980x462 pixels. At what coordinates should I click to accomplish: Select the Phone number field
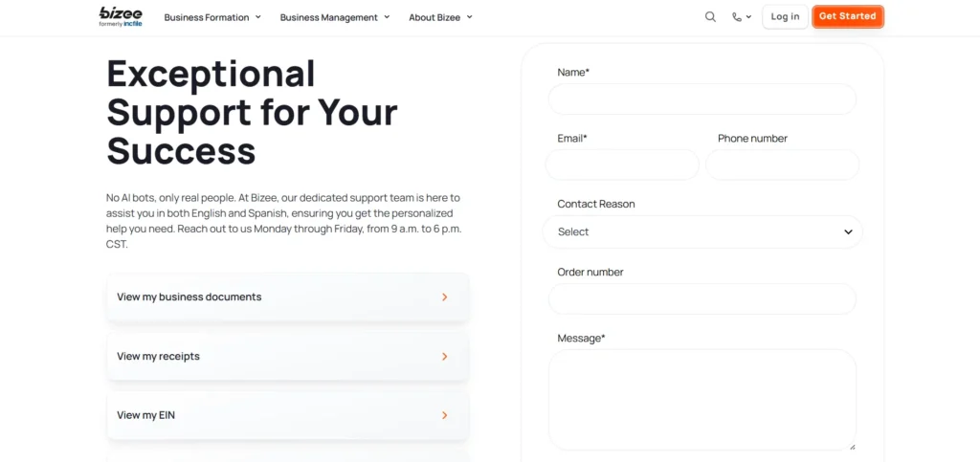[783, 165]
